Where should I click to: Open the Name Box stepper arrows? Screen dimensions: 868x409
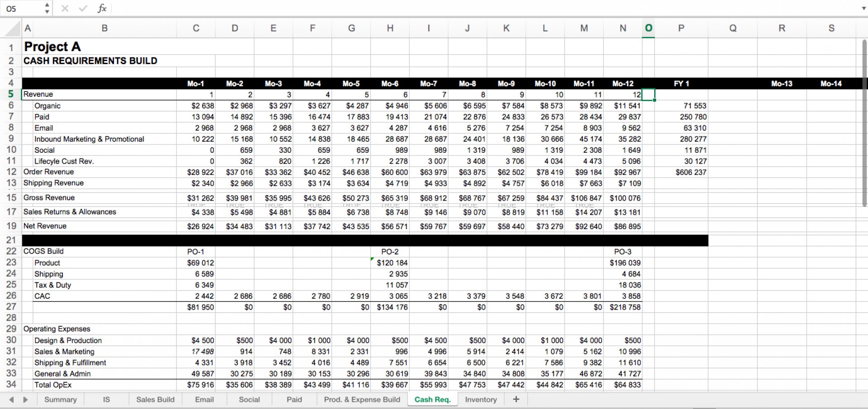pos(47,8)
